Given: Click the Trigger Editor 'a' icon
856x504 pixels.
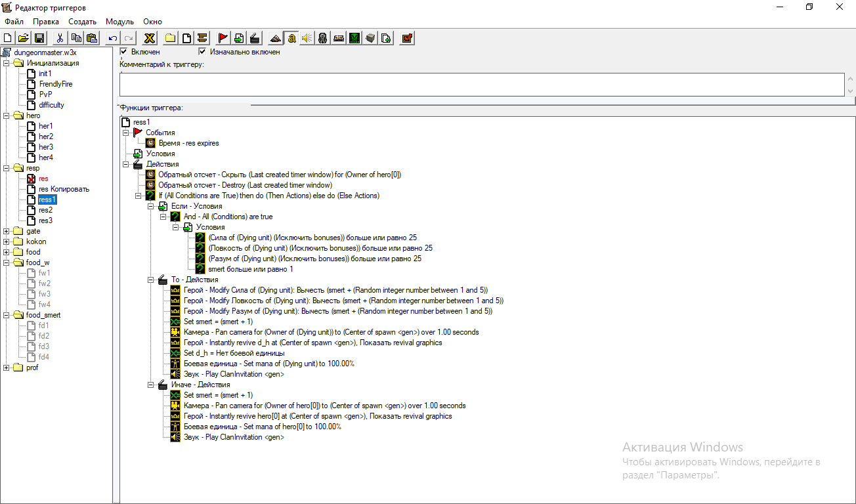Looking at the screenshot, I should (291, 38).
